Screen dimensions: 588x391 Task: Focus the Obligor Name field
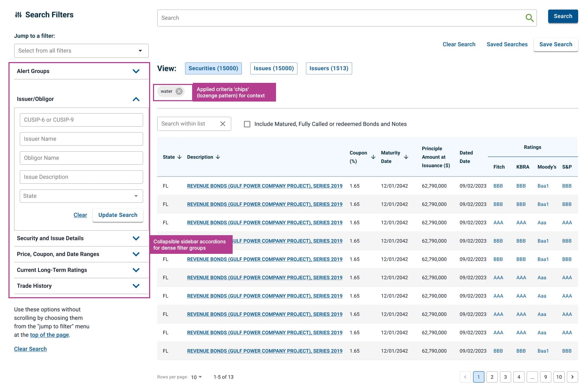81,158
